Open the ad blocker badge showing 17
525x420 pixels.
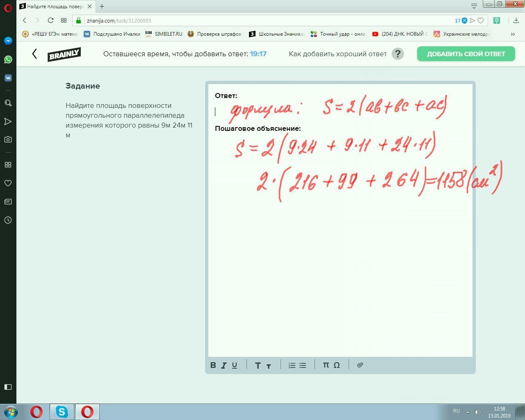(x=461, y=21)
